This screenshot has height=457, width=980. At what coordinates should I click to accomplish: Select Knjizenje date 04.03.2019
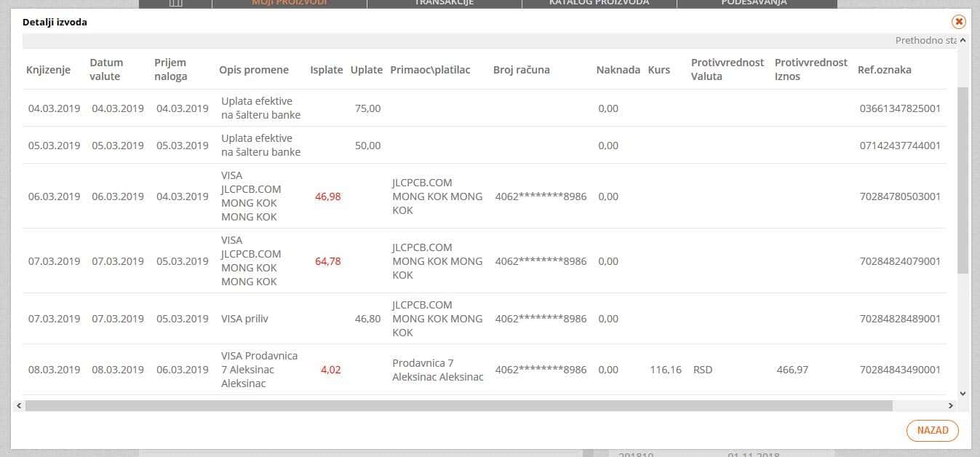pos(55,108)
